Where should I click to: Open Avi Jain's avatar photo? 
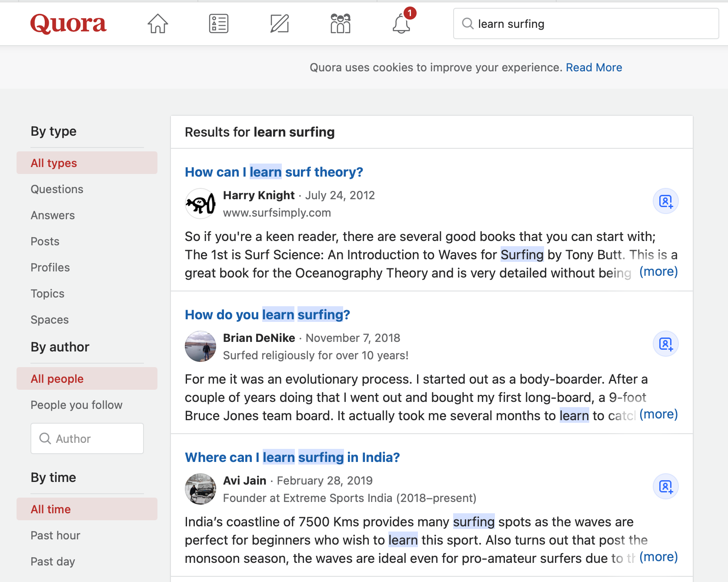[200, 489]
